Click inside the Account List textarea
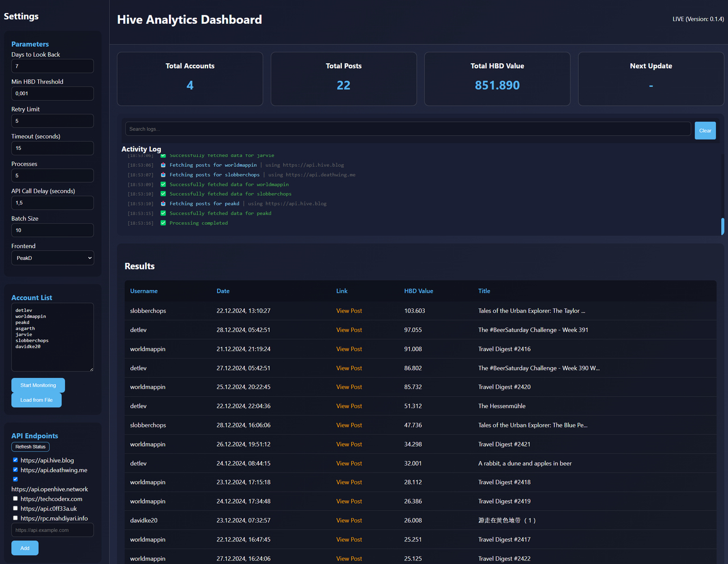Screen dimensions: 728x564 (x=52, y=337)
